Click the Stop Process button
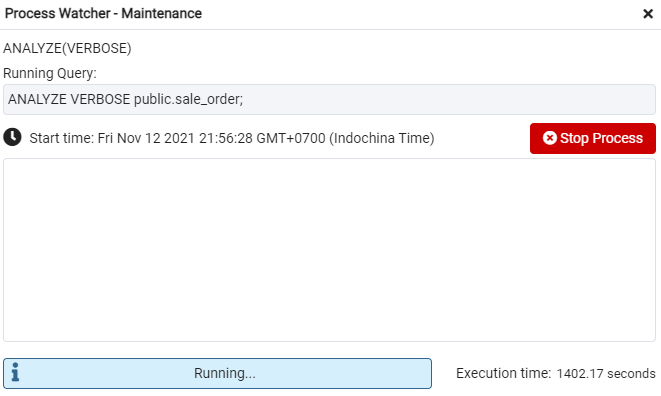661x396 pixels. (593, 138)
